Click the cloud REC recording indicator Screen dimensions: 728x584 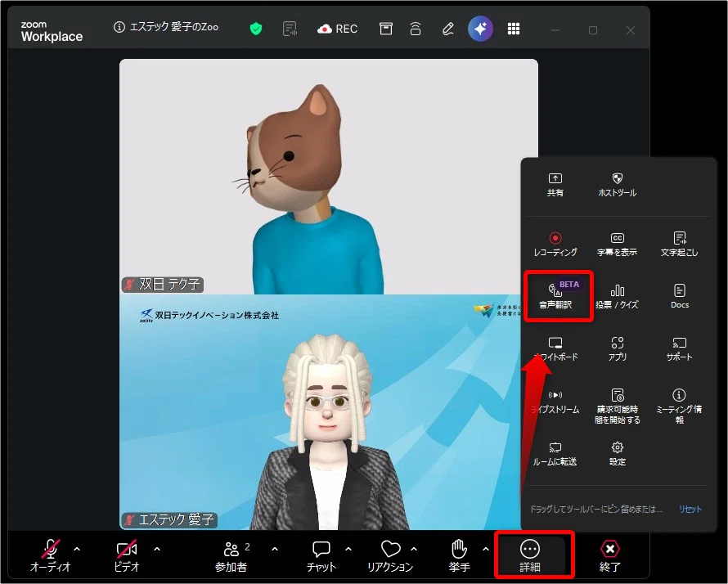(338, 29)
